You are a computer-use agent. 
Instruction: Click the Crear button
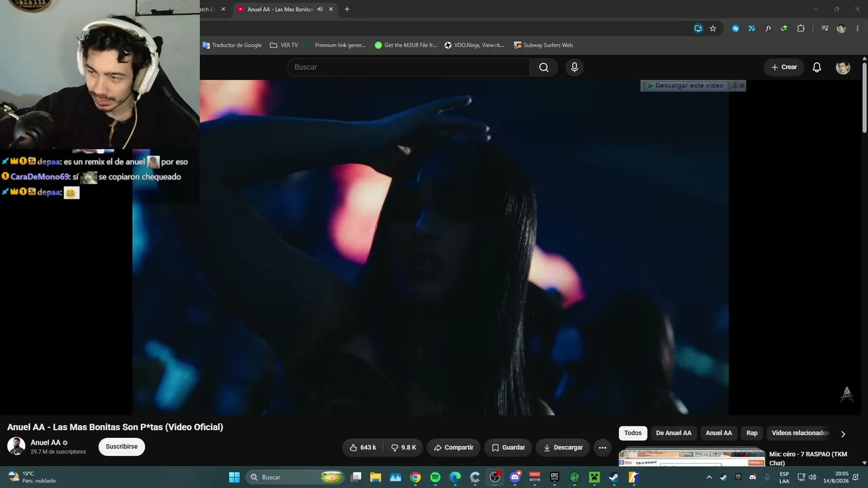click(784, 67)
